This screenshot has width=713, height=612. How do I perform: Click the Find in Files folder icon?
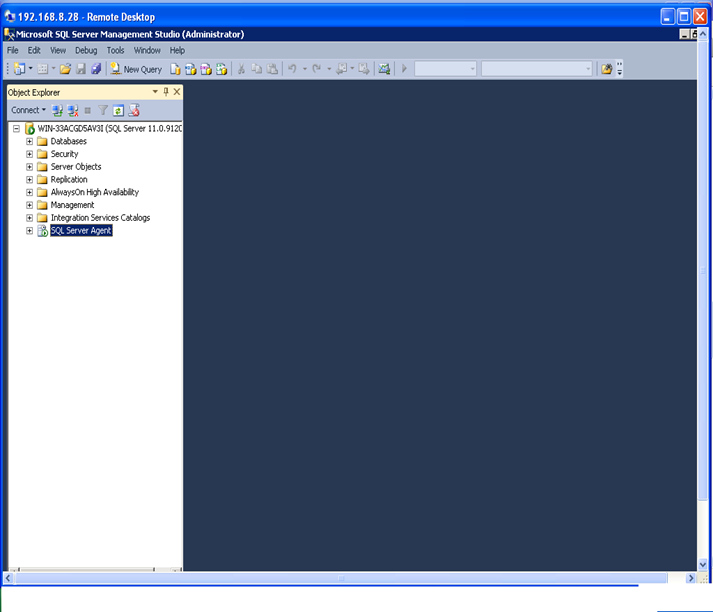click(607, 69)
